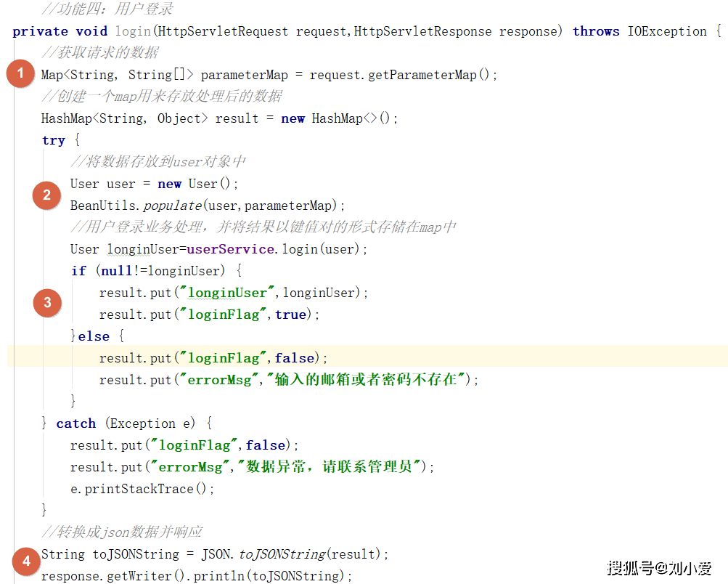The width and height of the screenshot is (728, 584).
Task: Click the comment '//创建一个map用来存放处理后的数据'
Action: click(162, 96)
